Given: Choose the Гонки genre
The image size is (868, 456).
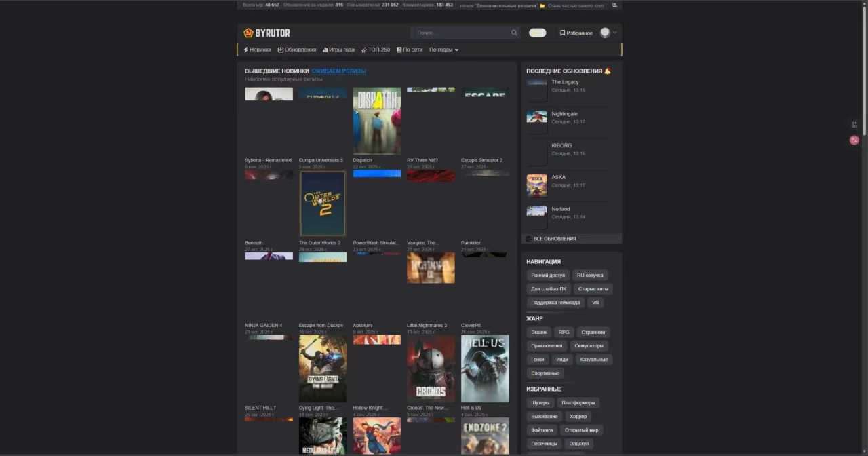Looking at the screenshot, I should 538,360.
